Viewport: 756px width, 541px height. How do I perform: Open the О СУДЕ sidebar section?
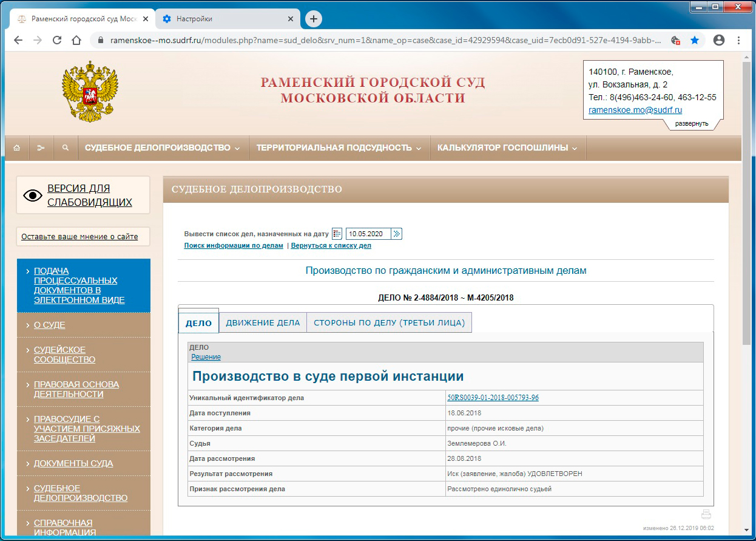point(50,325)
